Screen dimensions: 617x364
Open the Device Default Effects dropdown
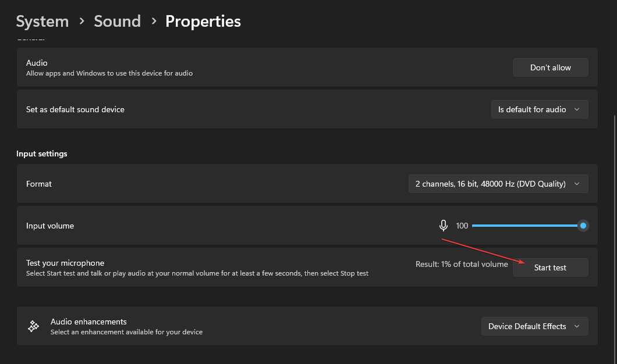(x=534, y=326)
